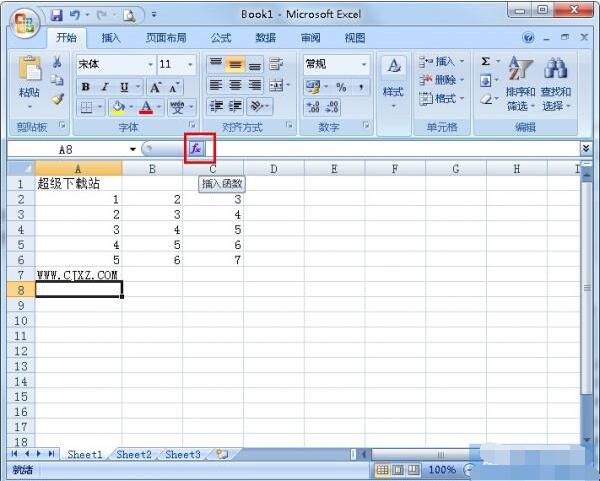Image resolution: width=600 pixels, height=481 pixels.
Task: Click the Insert Function fx button
Action: click(196, 148)
